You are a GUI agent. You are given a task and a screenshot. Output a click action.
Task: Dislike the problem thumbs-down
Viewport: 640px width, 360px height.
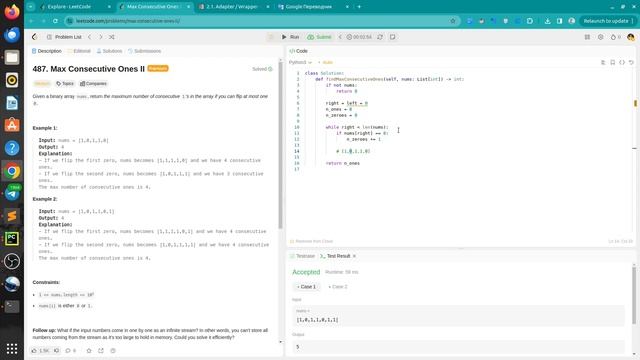click(57, 351)
